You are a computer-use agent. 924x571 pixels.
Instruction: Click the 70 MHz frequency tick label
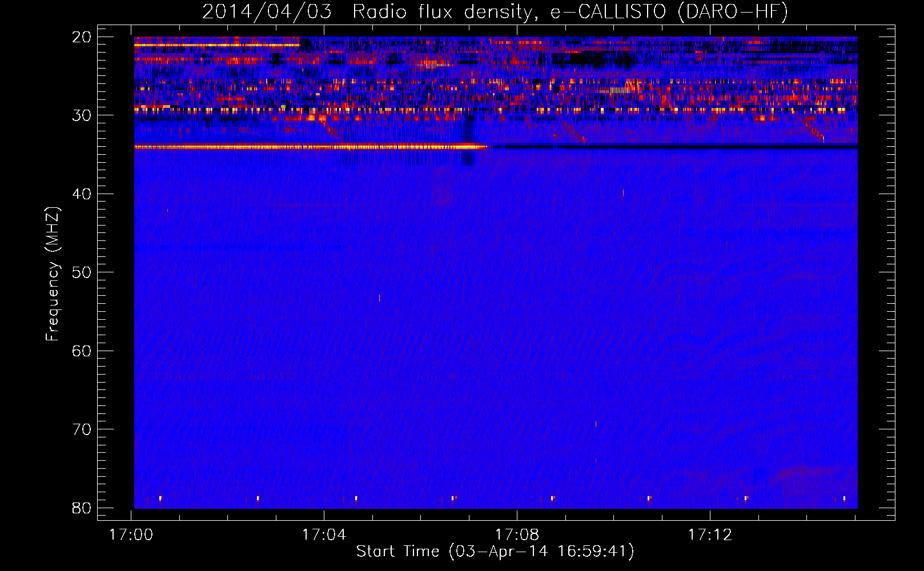click(82, 429)
